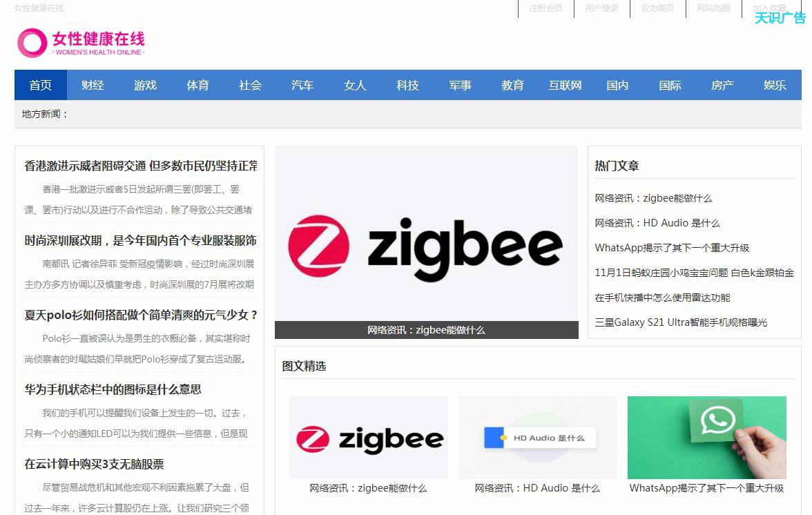This screenshot has height=515, width=812.
Task: Click the banner caption 网络资讯:zigbee能做什么
Action: coord(426,330)
